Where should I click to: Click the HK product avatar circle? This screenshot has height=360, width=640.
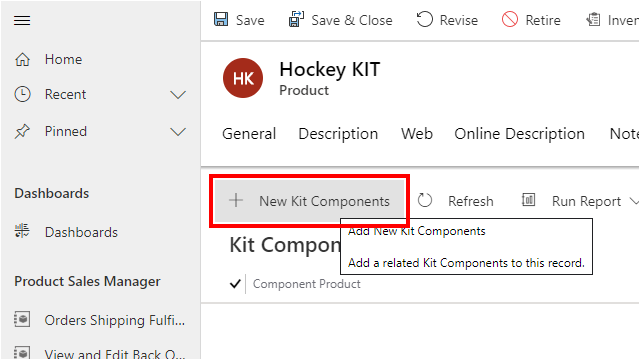coord(243,78)
